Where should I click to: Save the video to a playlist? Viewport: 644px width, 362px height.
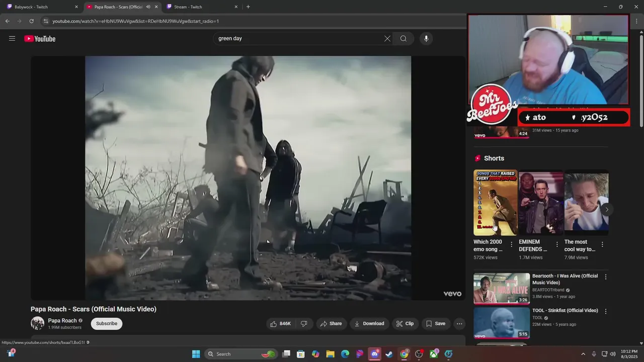point(436,324)
